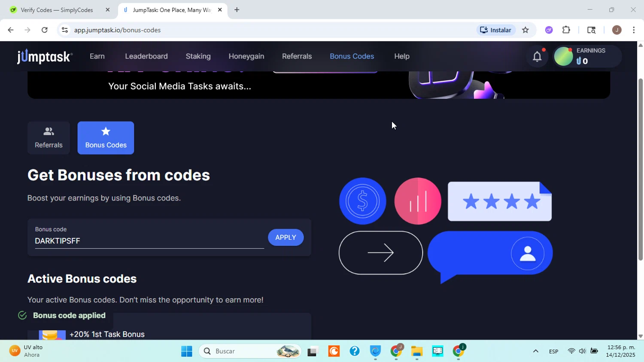Close the JumpTask tab

coord(220,9)
